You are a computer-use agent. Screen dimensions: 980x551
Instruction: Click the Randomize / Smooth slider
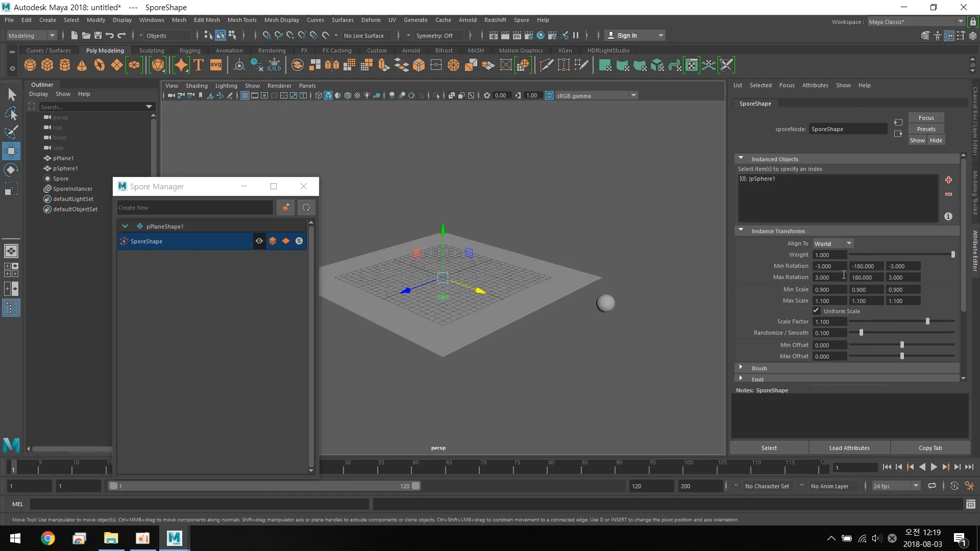(x=902, y=333)
